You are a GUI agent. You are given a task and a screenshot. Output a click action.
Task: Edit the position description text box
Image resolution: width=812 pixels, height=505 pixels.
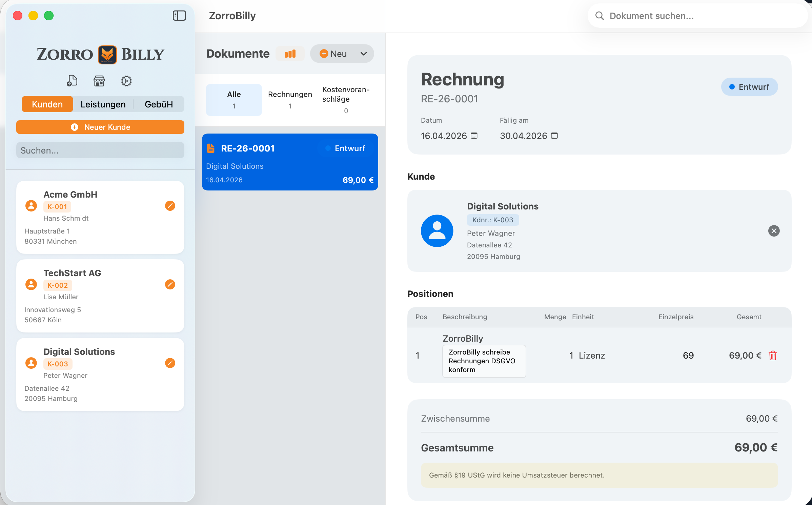click(484, 361)
